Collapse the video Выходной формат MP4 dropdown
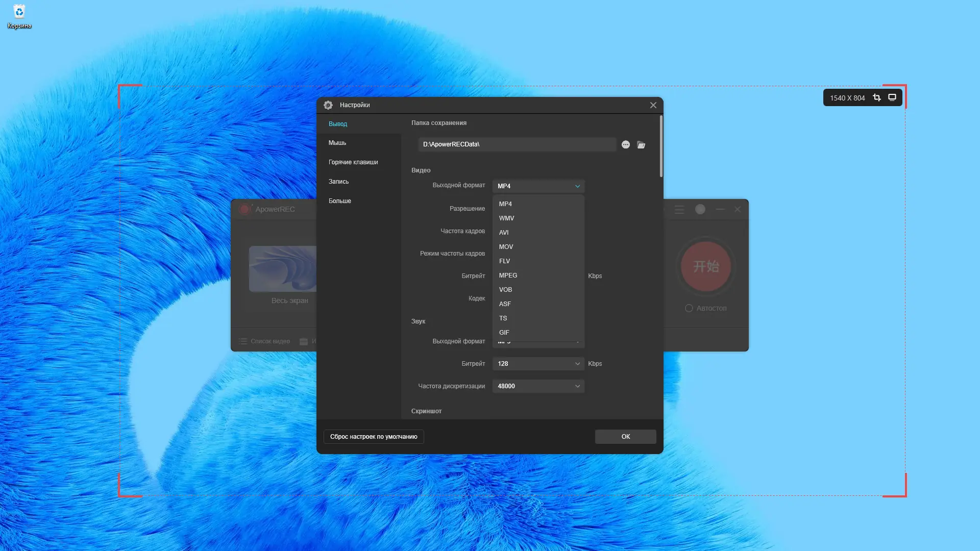Image resolution: width=980 pixels, height=551 pixels. (x=538, y=186)
